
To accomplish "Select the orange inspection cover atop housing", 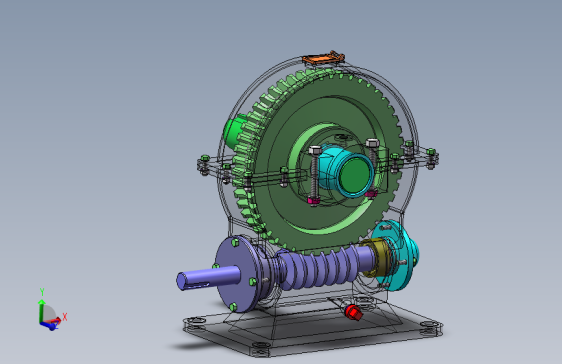I will pos(323,58).
